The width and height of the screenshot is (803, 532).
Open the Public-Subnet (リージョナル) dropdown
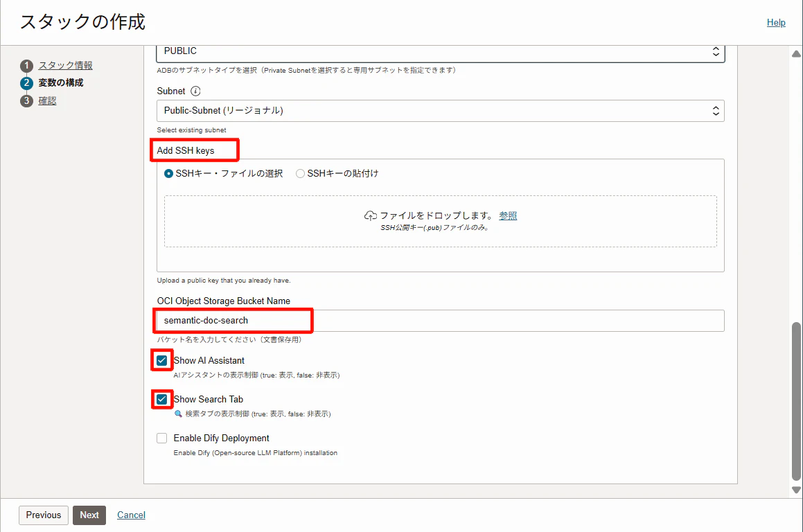pyautogui.click(x=441, y=111)
